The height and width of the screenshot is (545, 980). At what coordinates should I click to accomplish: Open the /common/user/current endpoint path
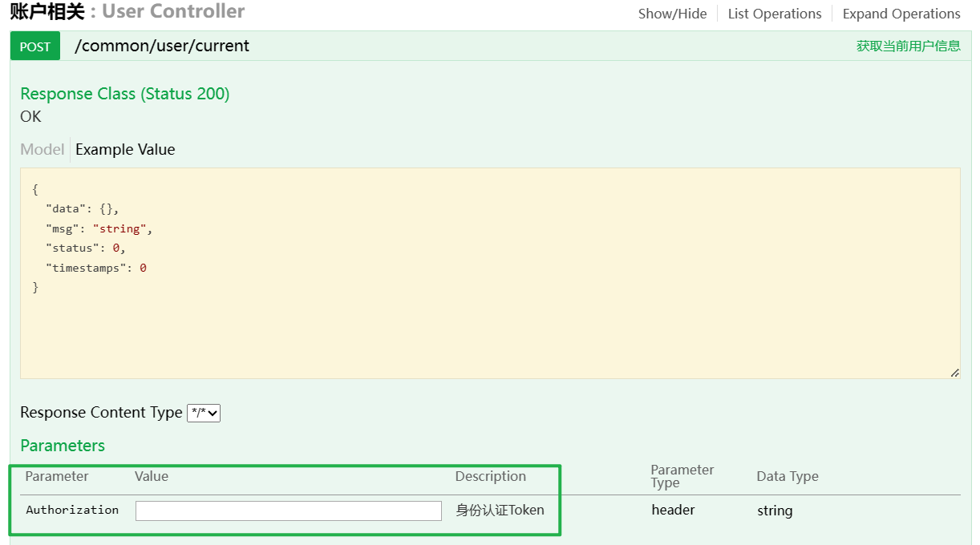[162, 46]
